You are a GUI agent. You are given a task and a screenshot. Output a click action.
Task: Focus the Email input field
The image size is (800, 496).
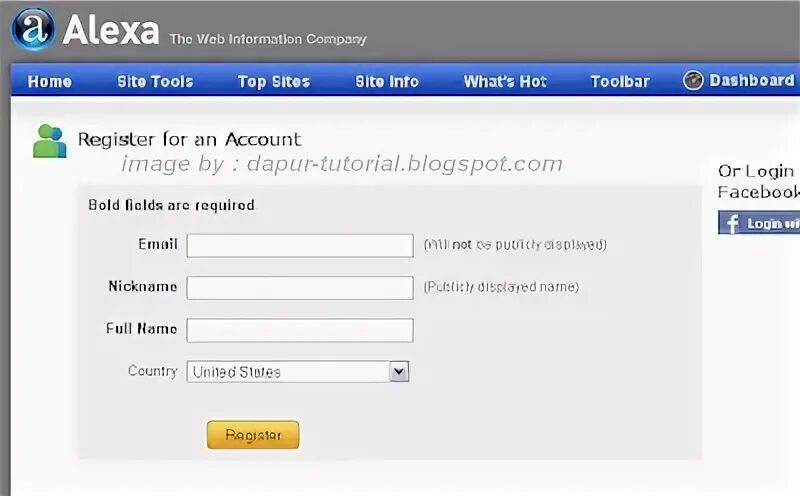[x=300, y=245]
